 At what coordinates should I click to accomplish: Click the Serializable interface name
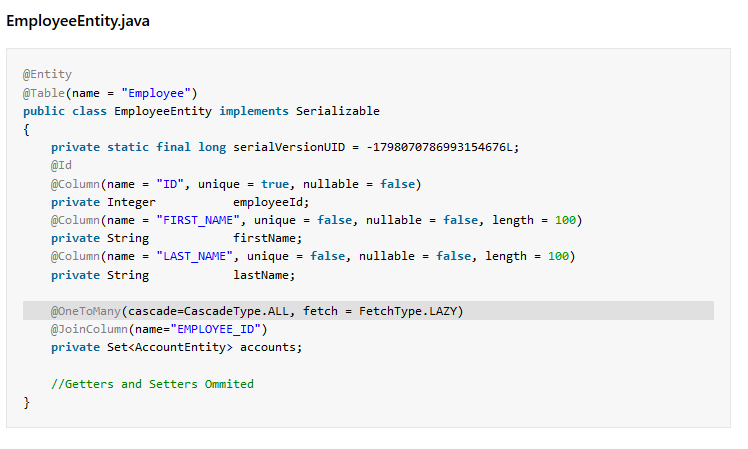[x=337, y=111]
